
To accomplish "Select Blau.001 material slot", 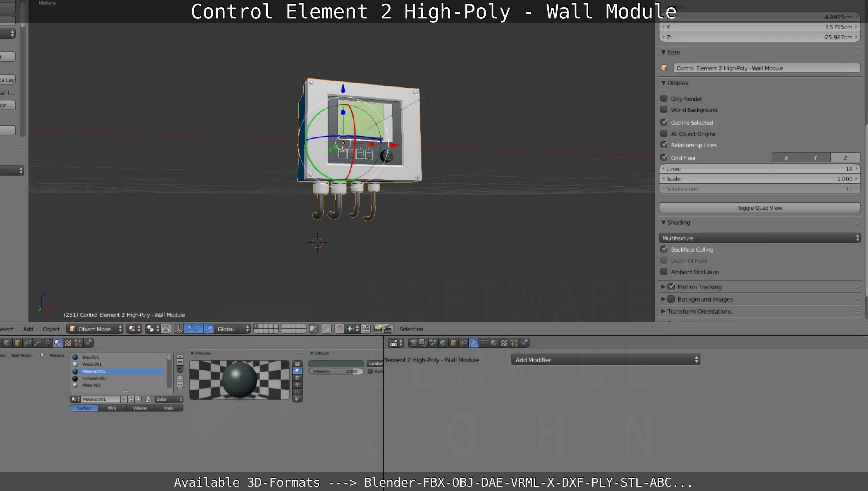I will pyautogui.click(x=118, y=357).
